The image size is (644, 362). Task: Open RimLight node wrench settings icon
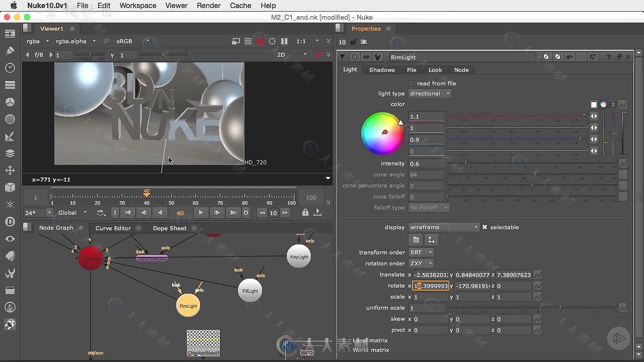(x=378, y=57)
